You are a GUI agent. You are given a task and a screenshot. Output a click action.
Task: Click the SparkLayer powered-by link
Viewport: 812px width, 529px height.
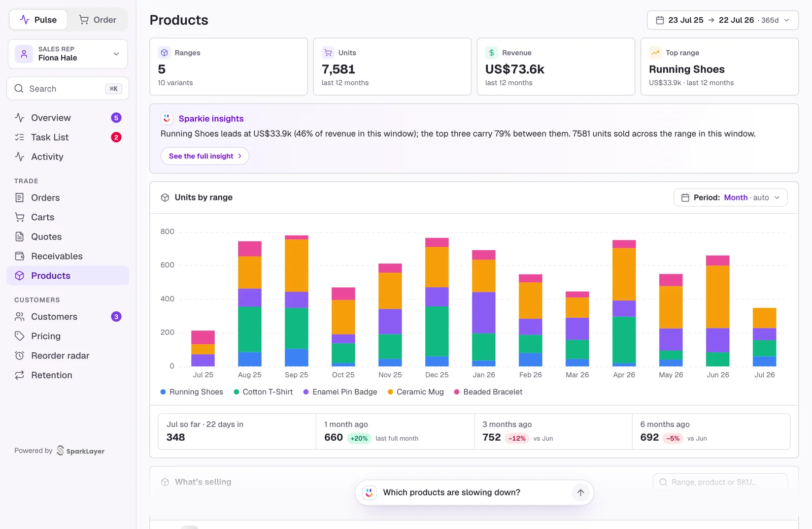[81, 451]
